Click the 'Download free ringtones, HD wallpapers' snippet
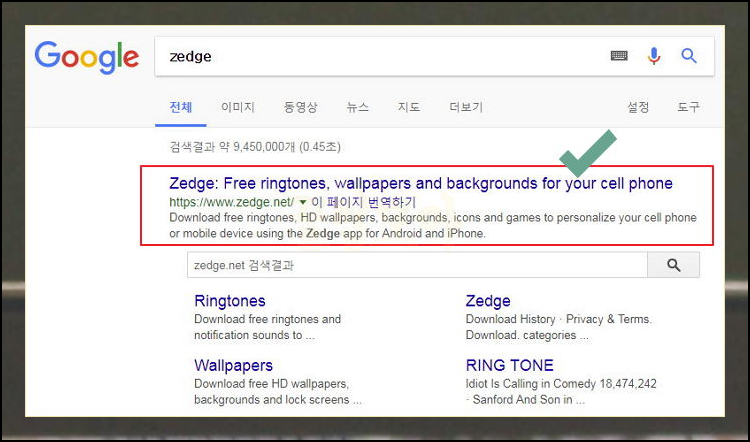750x442 pixels. [433, 226]
